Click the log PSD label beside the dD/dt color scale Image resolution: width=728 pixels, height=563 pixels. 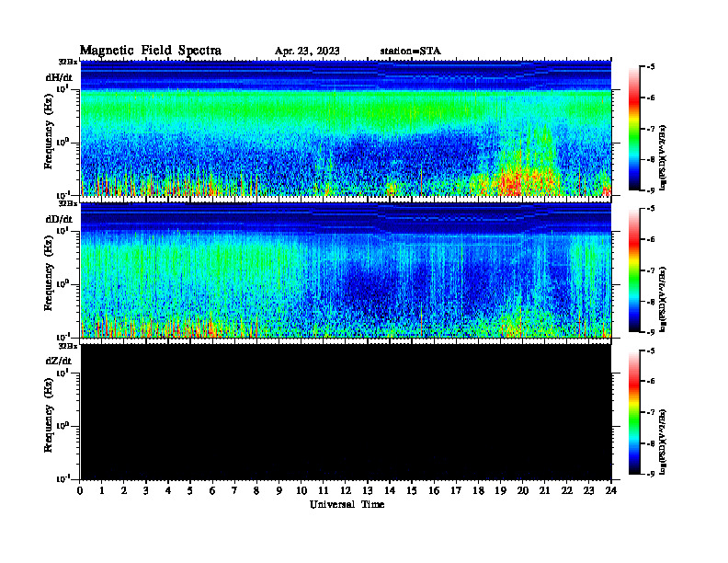click(663, 298)
